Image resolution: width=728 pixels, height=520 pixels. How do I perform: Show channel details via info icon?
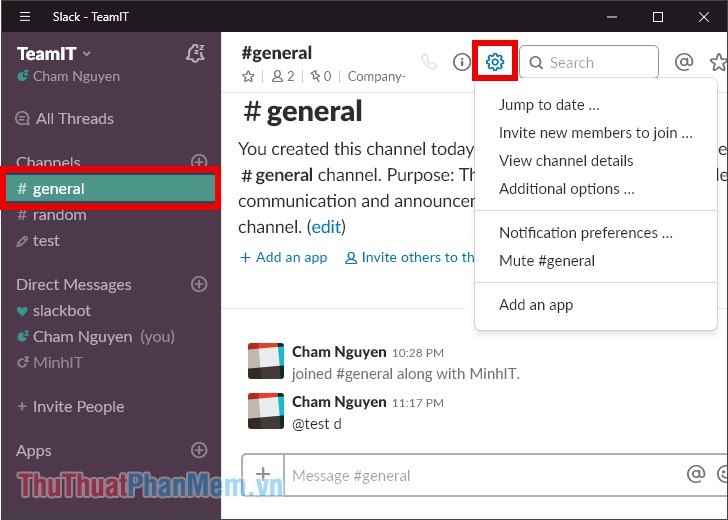click(462, 62)
